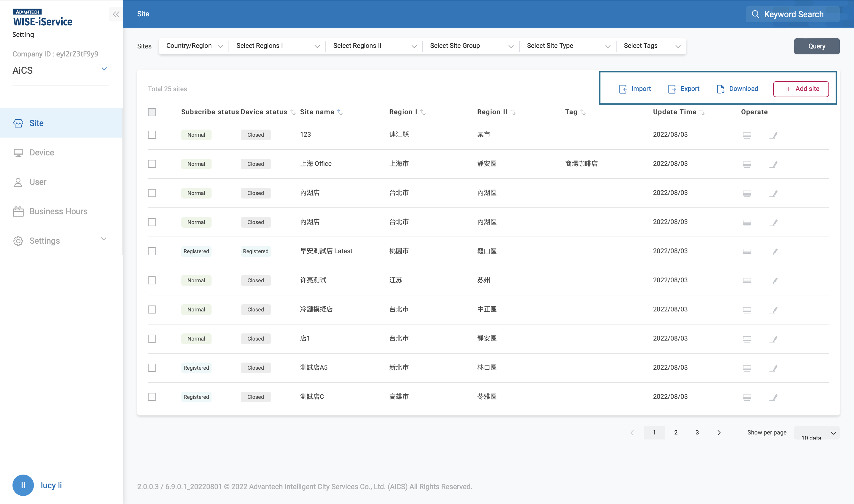Screen dimensions: 854x504
Task: Open the Business Hours section
Action: [x=58, y=211]
